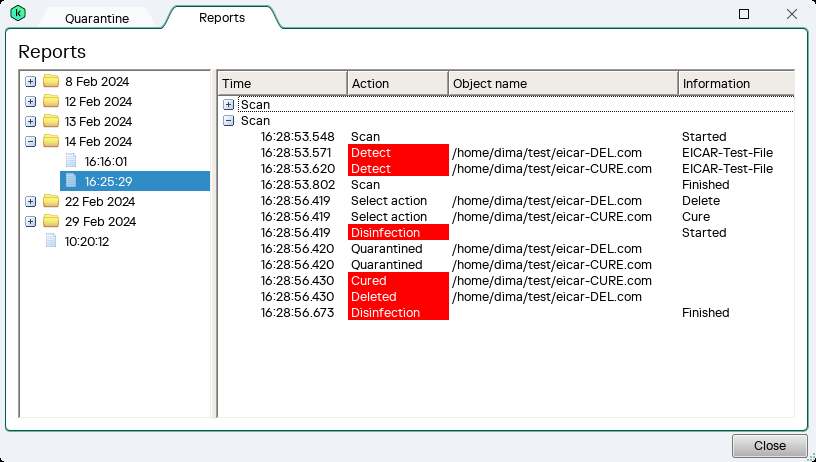Sort by the Time column header
The height and width of the screenshot is (462, 816).
tap(282, 84)
